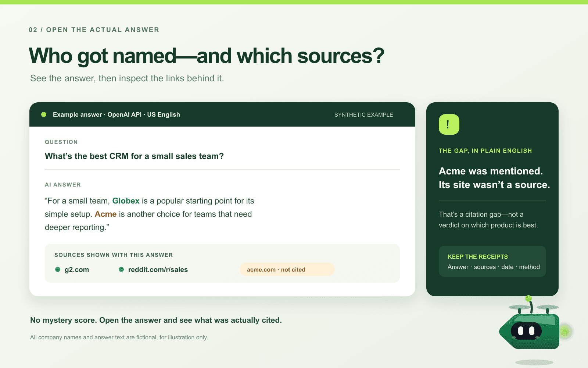Click the question about best CRM
The width and height of the screenshot is (588, 368).
[134, 156]
